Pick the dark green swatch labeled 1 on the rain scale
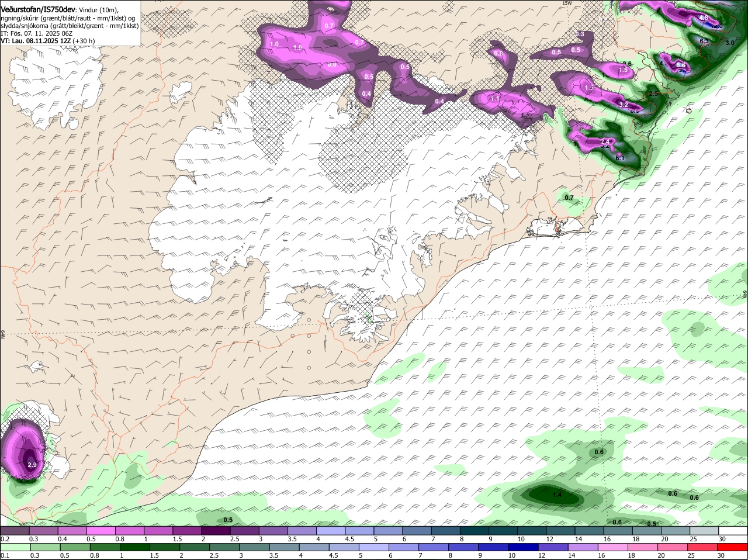Screen dimensions: 748x560 [134, 547]
